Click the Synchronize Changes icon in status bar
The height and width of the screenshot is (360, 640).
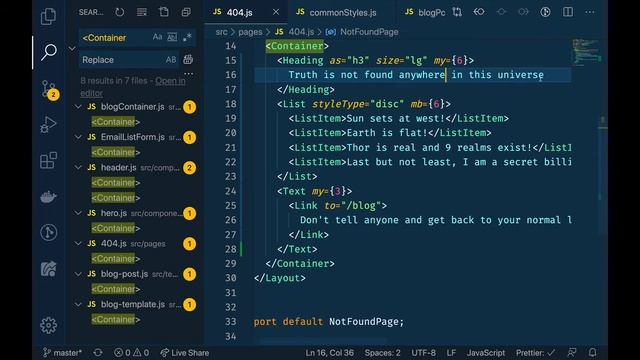(98, 353)
